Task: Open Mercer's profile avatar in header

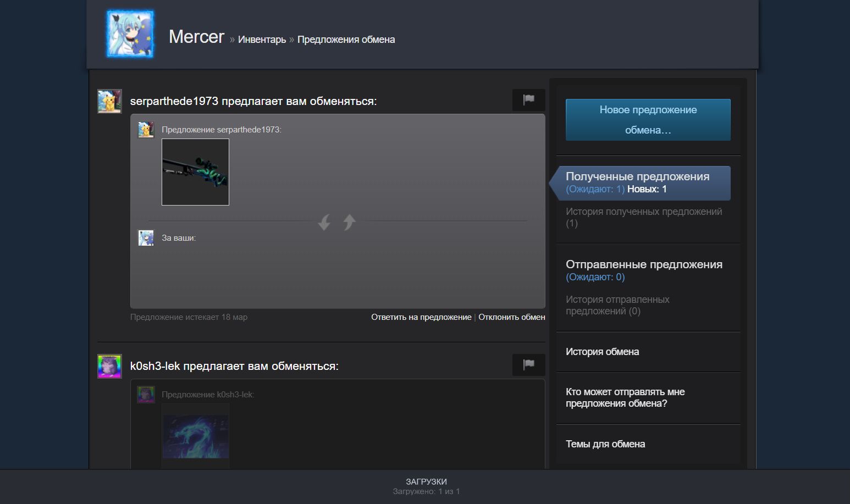Action: tap(130, 34)
